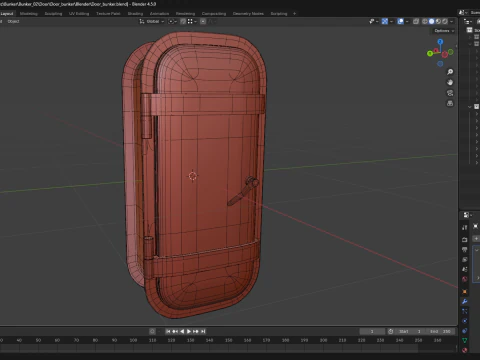Add a new workspace with plus button
This screenshot has height=360, width=480.
pyautogui.click(x=294, y=14)
